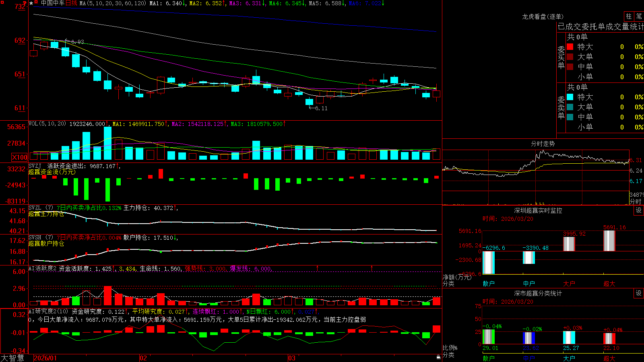Click the dark red 大单 buy-order swatch
Screen dimensions: 644x362
570,57
